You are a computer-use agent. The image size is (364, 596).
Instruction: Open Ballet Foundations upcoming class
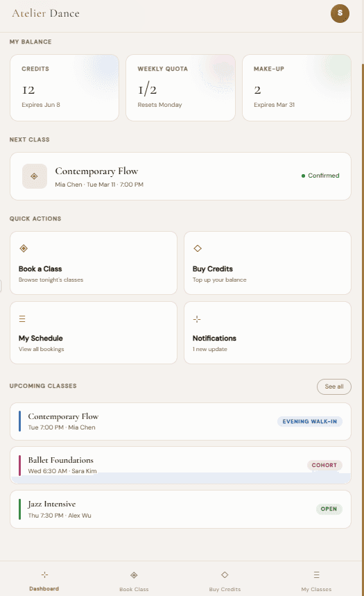[x=180, y=466]
